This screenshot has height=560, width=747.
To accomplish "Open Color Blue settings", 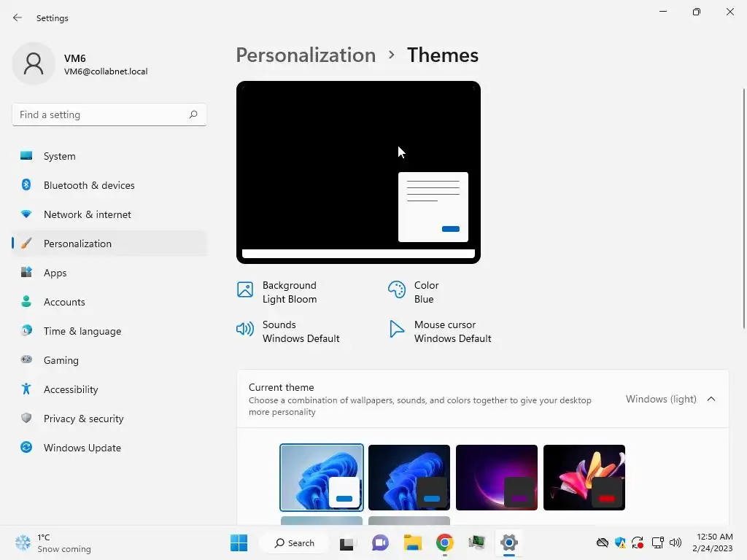I will [x=414, y=292].
